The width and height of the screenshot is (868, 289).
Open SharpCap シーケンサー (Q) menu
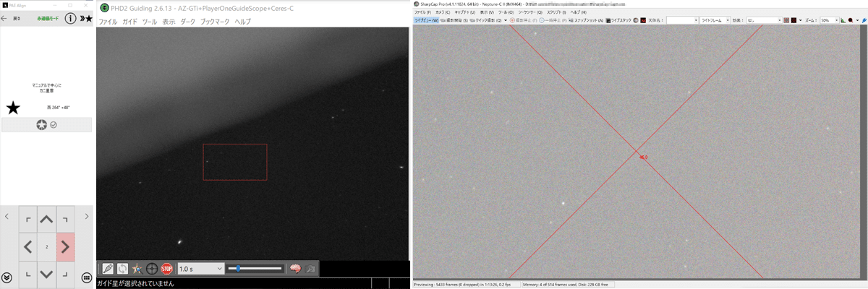(x=530, y=12)
